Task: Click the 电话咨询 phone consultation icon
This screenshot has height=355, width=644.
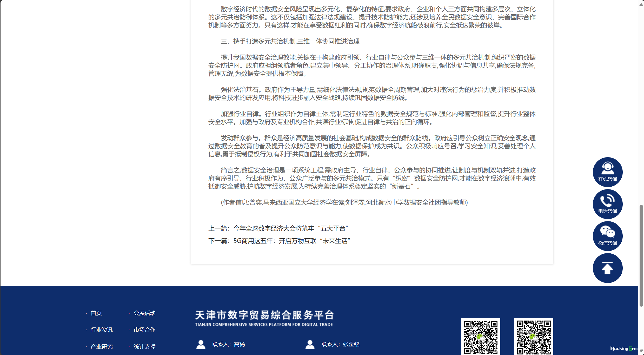Action: [607, 204]
